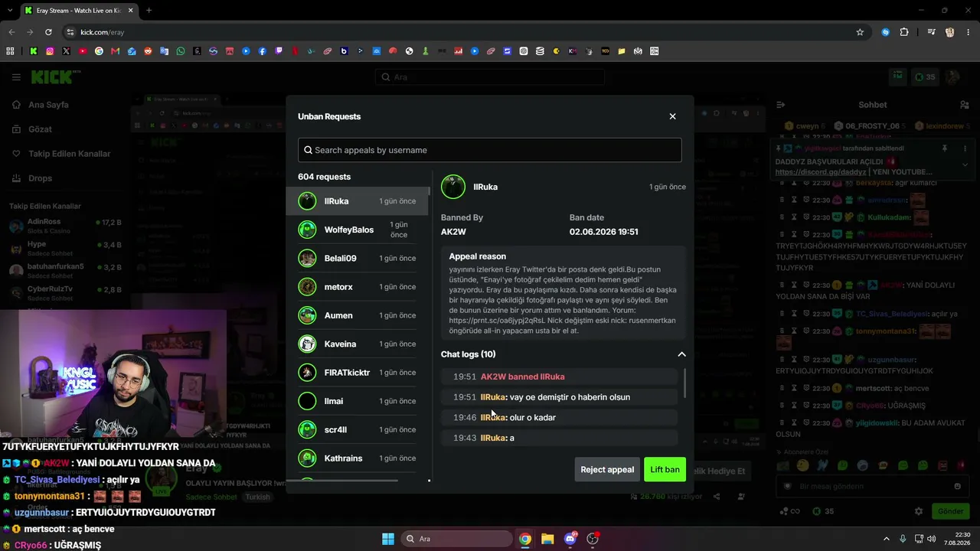Open the media controls icon in Chrome
Image resolution: width=980 pixels, height=551 pixels.
click(931, 32)
